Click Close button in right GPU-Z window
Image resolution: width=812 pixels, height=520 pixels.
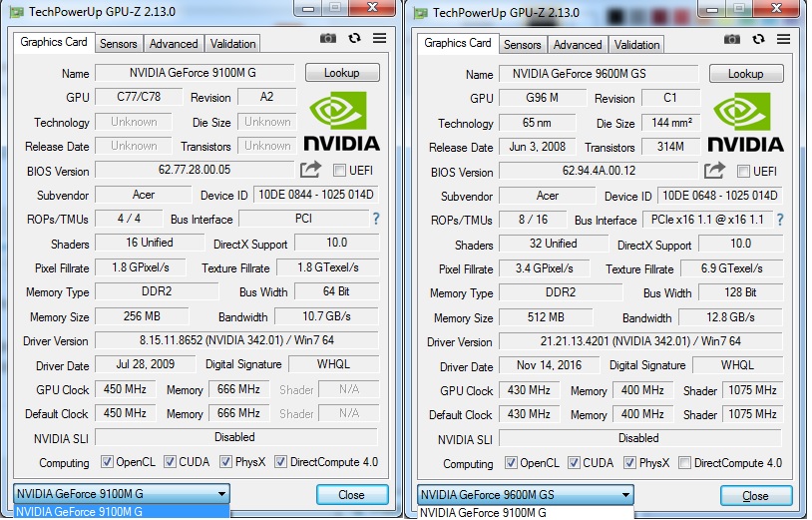pos(756,496)
